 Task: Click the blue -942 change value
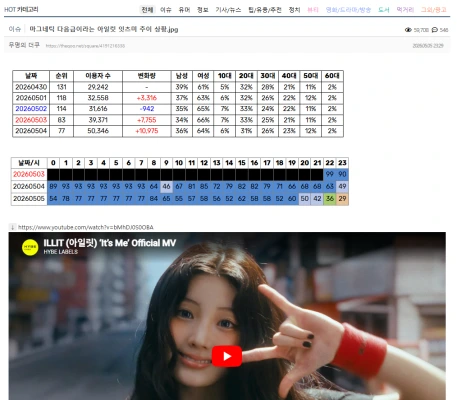click(147, 109)
